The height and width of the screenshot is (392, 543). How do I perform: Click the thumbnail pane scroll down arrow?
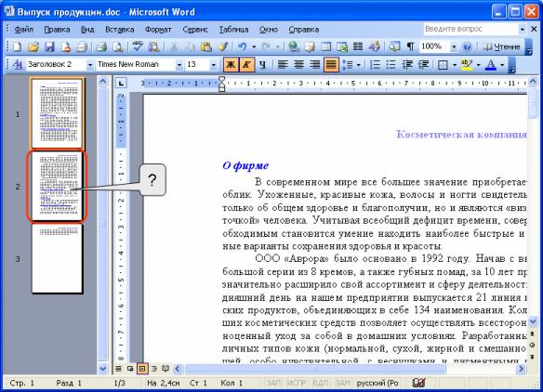tap(103, 369)
